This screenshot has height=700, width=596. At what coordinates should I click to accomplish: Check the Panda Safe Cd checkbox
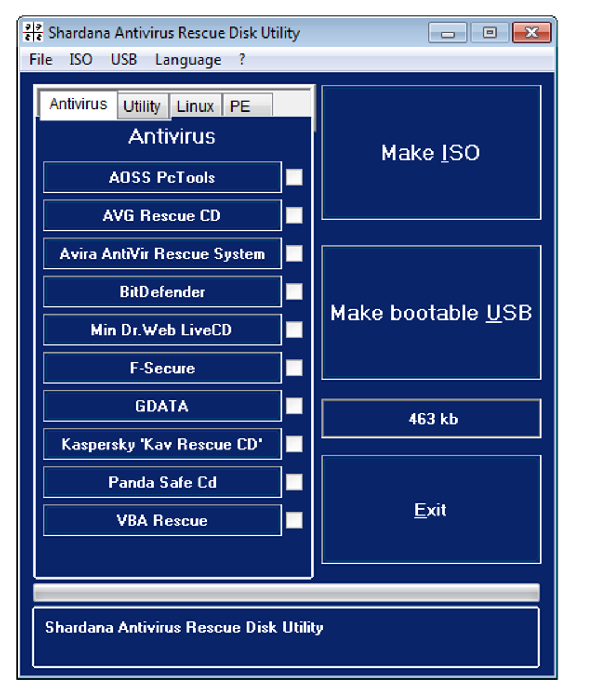click(x=294, y=482)
